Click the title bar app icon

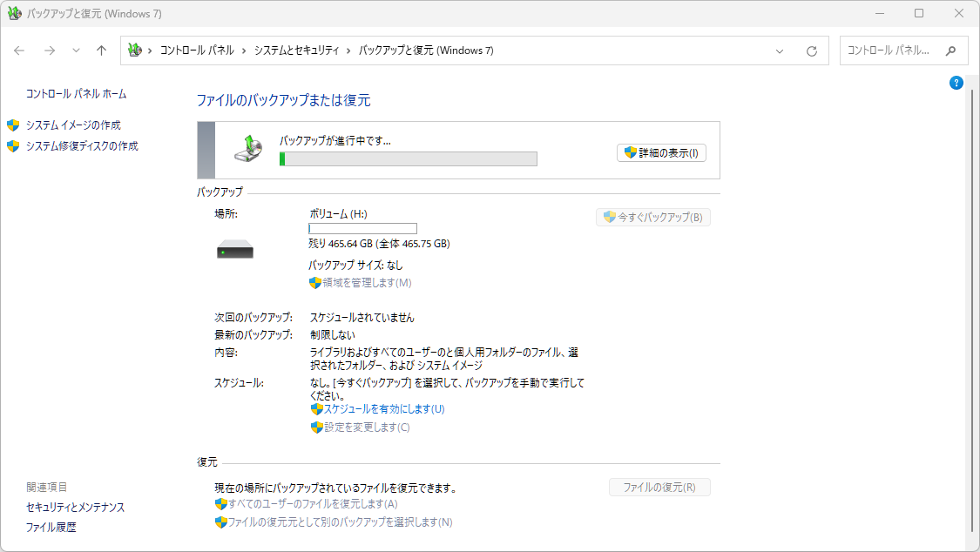[14, 13]
